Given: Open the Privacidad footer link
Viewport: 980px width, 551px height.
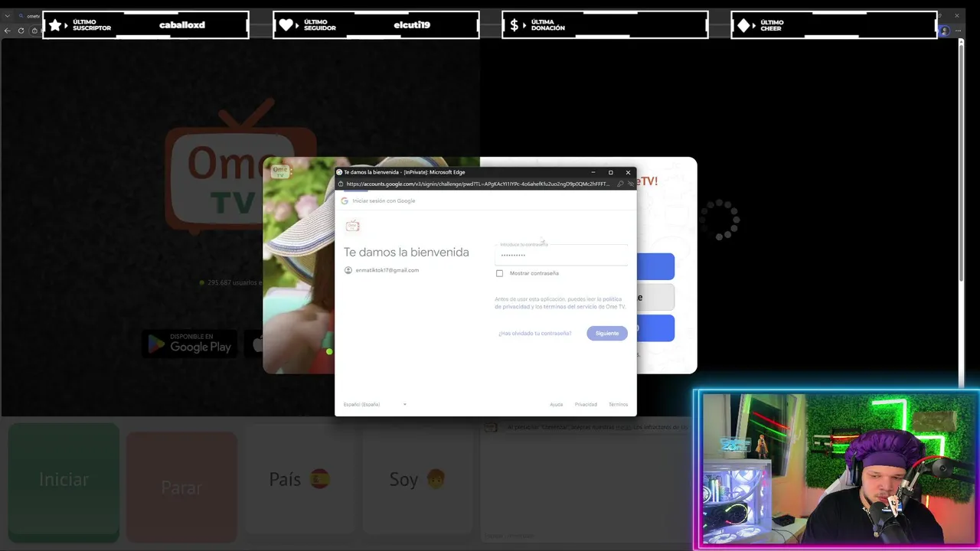Looking at the screenshot, I should click(x=586, y=404).
